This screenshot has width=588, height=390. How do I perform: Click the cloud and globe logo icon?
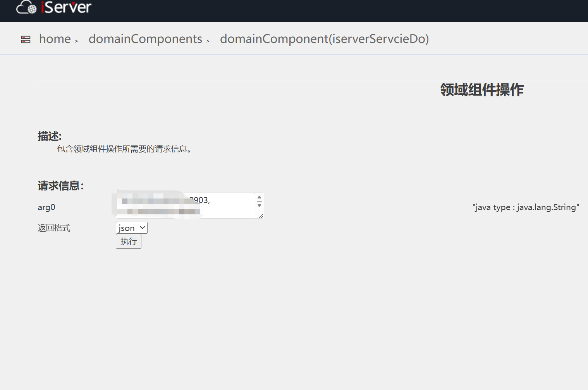click(x=26, y=7)
